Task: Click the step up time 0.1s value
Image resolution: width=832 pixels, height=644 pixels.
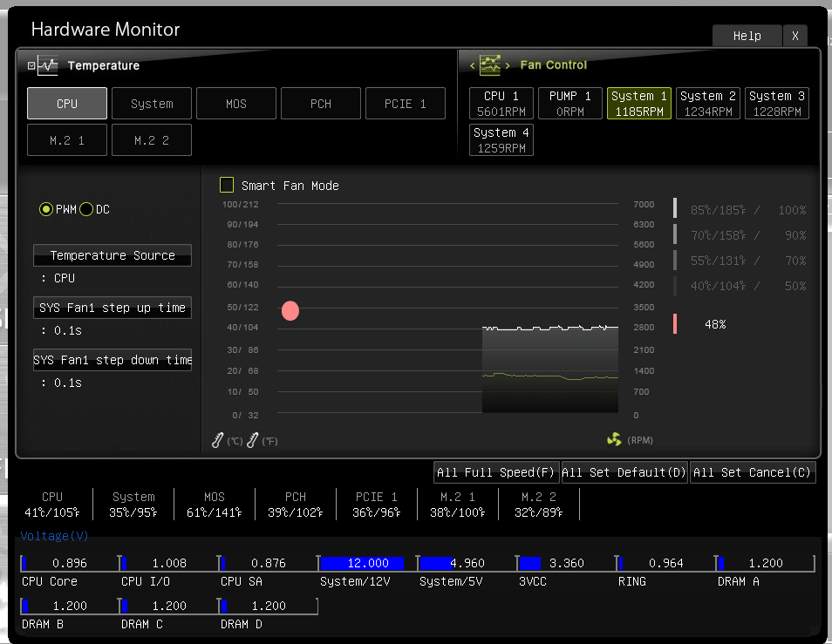Action: (67, 331)
